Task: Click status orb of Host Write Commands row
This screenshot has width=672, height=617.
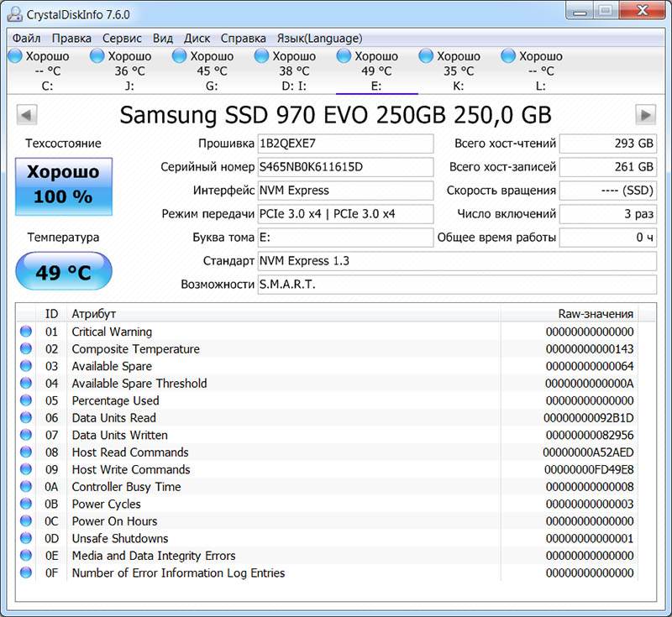Action: pyautogui.click(x=26, y=469)
